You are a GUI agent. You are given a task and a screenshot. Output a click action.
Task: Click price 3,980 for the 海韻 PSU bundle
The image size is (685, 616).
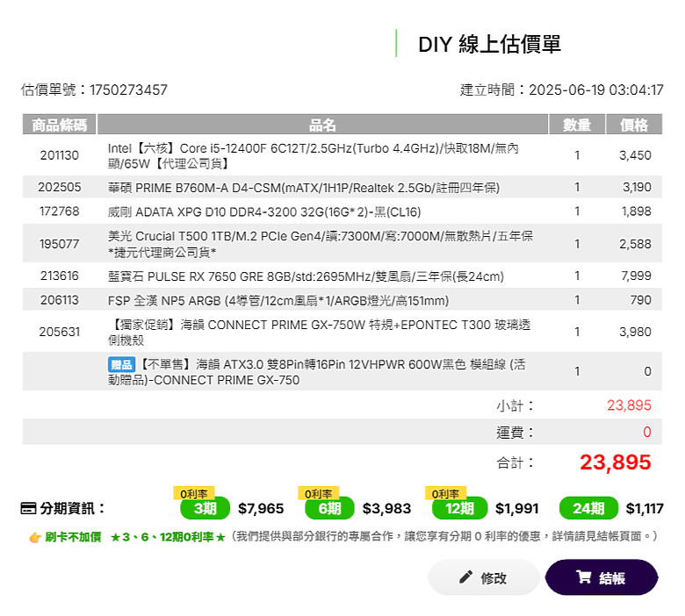[x=635, y=333]
